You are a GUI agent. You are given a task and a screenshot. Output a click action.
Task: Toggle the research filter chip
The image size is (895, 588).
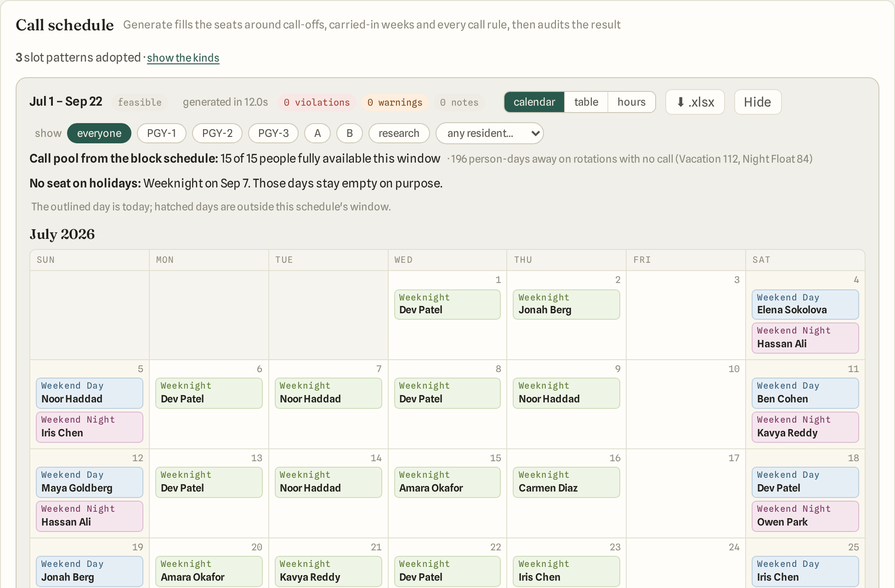399,133
